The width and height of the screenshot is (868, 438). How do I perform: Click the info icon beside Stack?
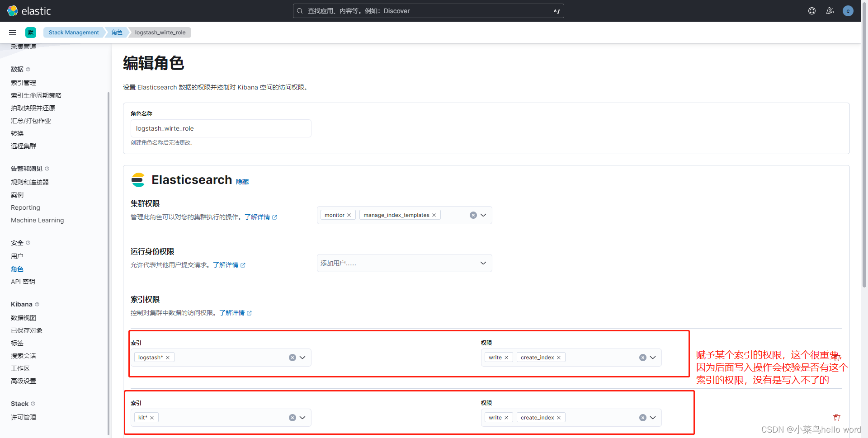[33, 404]
